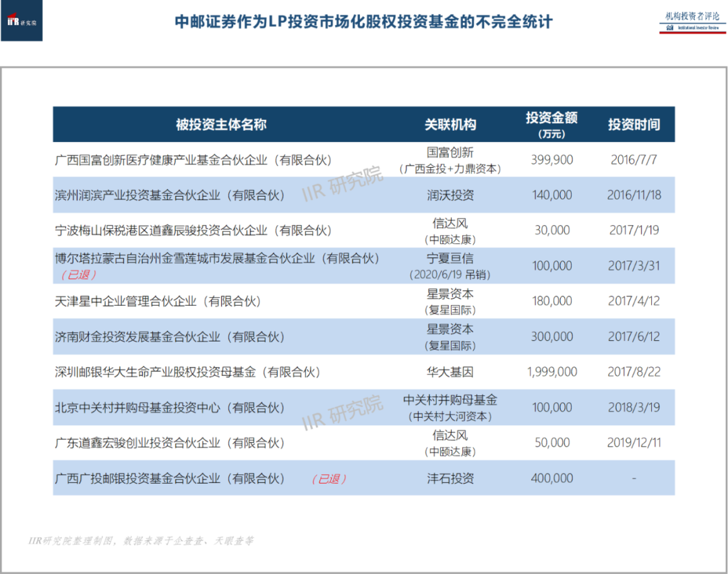Select the amount 400,000
Image resolution: width=728 pixels, height=574 pixels.
[552, 478]
